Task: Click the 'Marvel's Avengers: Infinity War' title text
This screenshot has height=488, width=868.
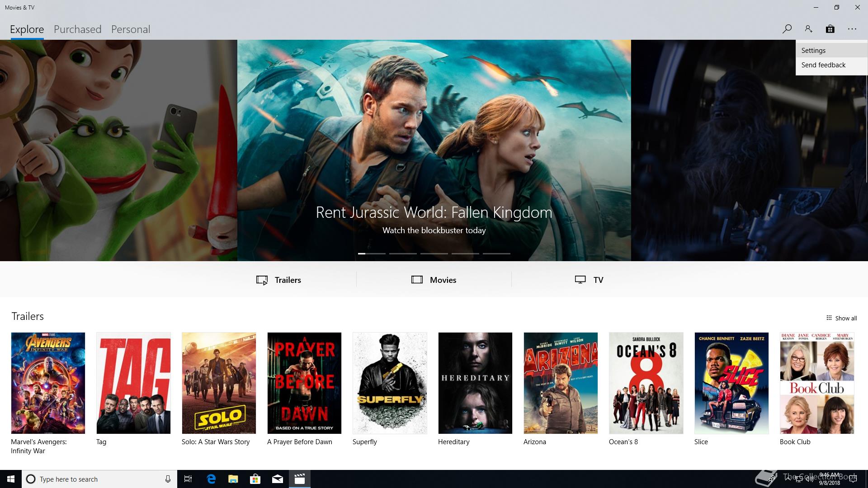Action: click(39, 446)
